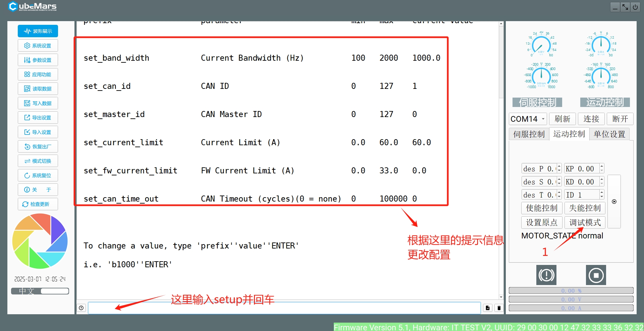644x331 pixels.
Task: Toggle the 中文 language switch
Action: point(40,291)
